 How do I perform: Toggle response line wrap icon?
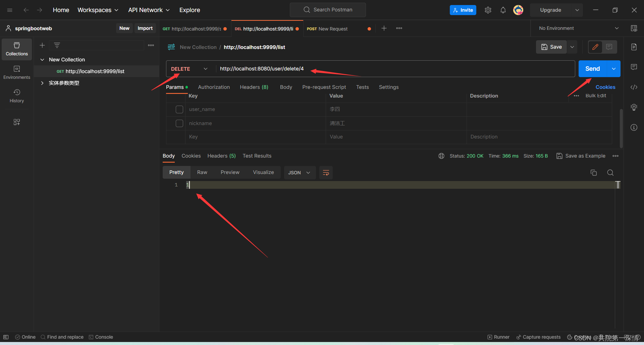pos(326,173)
